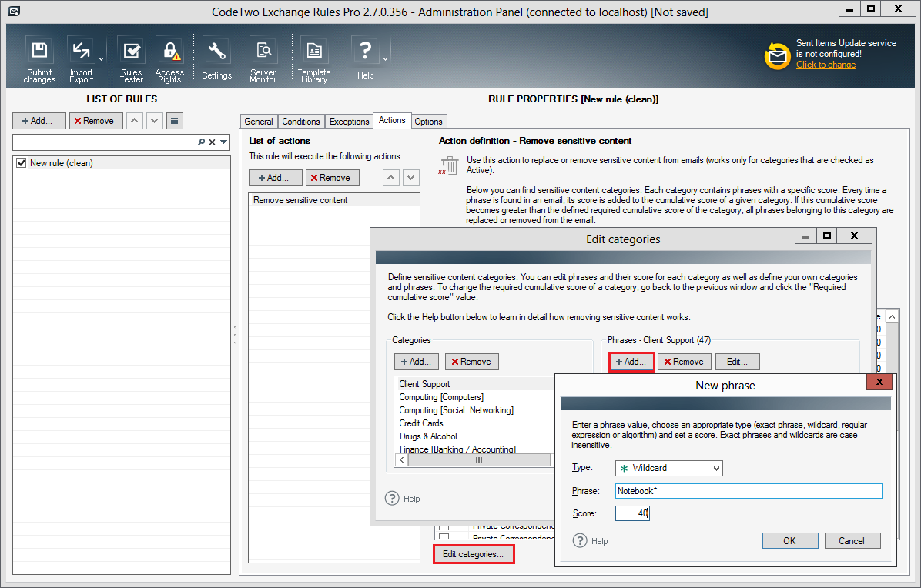
Task: Remove the selected action
Action: coord(333,178)
